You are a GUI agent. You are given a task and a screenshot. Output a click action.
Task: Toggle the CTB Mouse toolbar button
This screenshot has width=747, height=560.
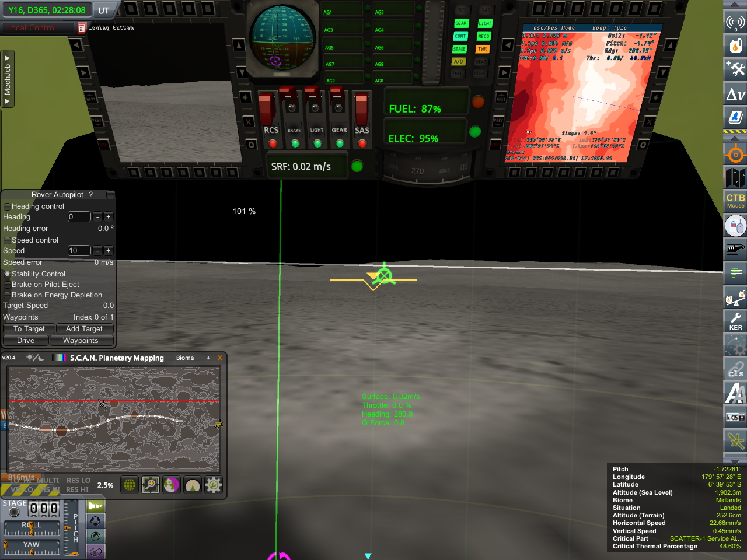click(x=735, y=201)
